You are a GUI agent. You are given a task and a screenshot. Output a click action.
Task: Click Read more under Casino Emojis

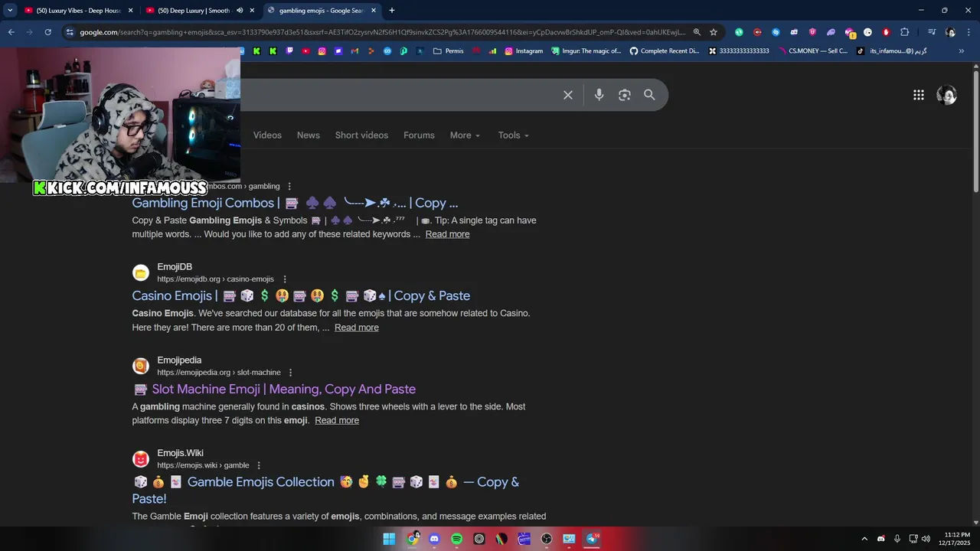(x=357, y=328)
